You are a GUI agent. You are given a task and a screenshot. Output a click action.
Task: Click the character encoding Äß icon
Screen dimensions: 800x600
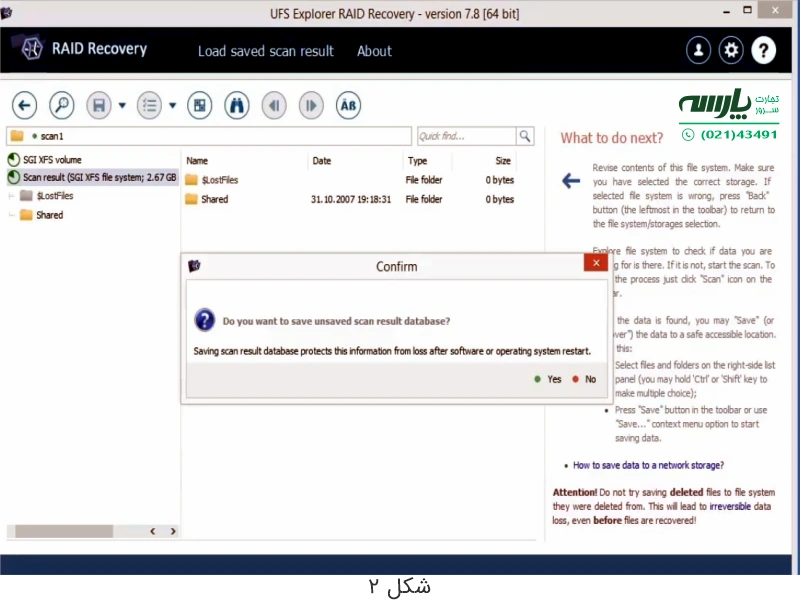point(348,105)
